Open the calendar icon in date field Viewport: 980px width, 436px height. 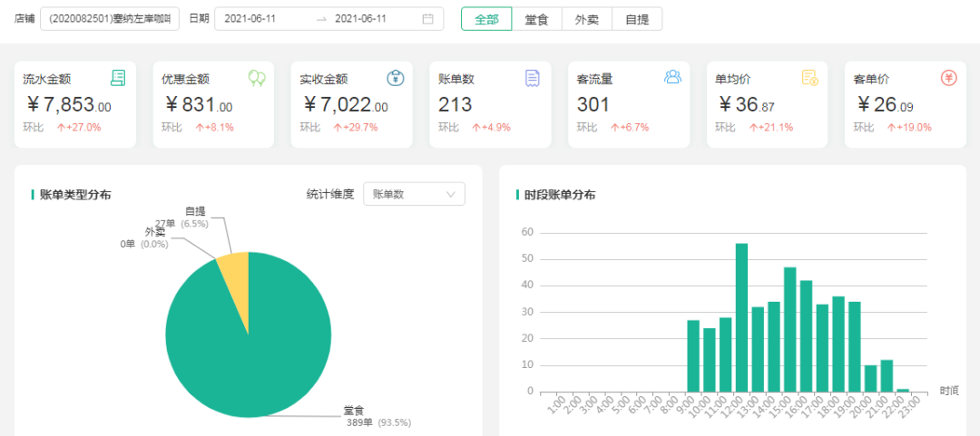428,19
